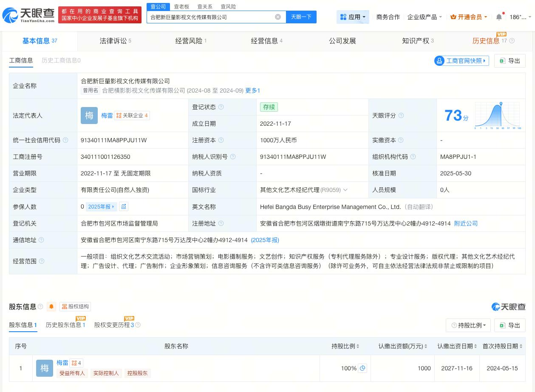Click the 工商官网快照 button
Screen dimensions: 535x392
[461, 61]
